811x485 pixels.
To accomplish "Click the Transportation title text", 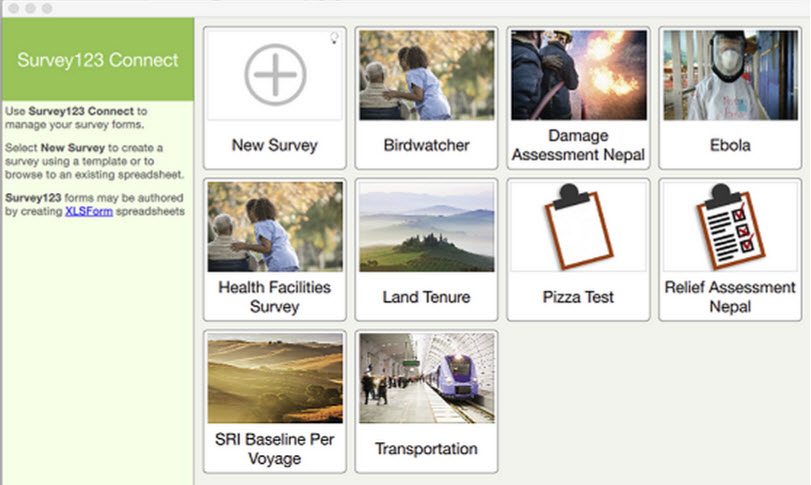I will tap(427, 449).
